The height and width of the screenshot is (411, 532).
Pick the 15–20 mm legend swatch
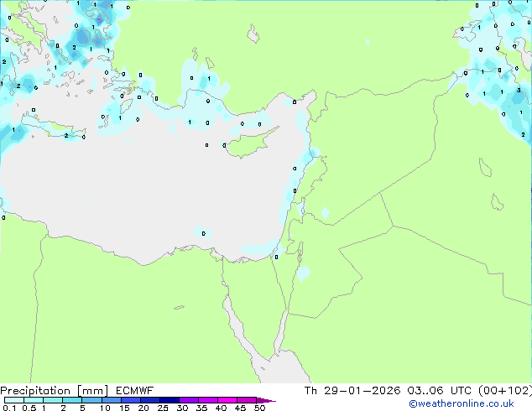pos(130,400)
